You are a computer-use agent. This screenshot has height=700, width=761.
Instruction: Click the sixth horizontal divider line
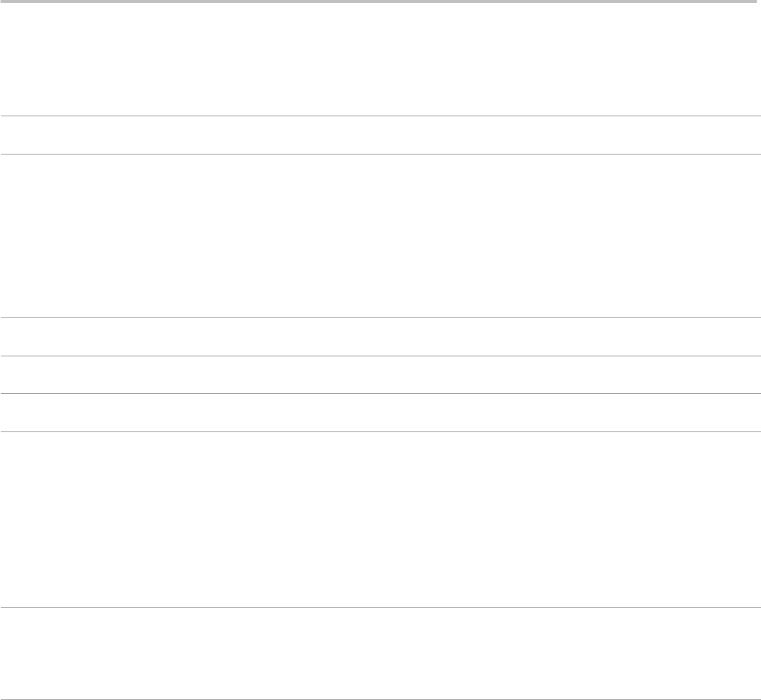coord(380,431)
